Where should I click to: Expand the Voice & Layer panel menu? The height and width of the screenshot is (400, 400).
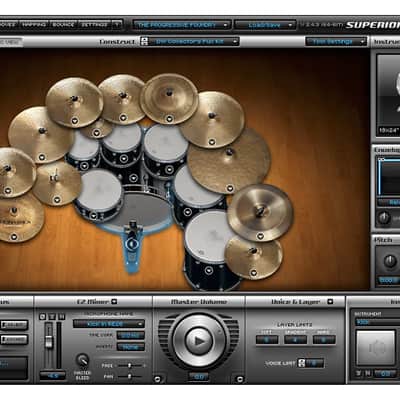coord(330,302)
